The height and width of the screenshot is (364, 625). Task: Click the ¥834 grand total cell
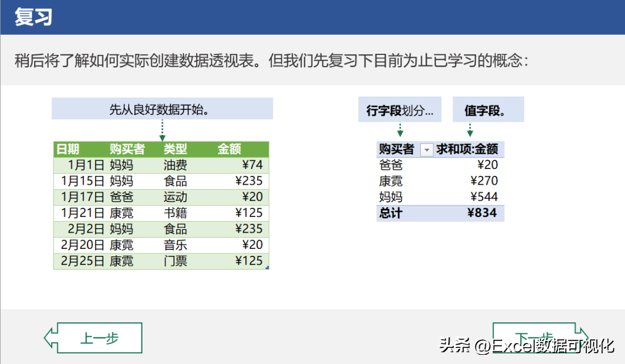pyautogui.click(x=482, y=213)
